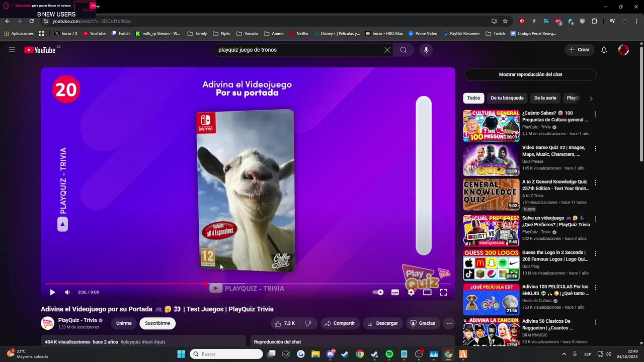Select the De tu búsqueda chip
The image size is (644, 362).
(x=507, y=98)
